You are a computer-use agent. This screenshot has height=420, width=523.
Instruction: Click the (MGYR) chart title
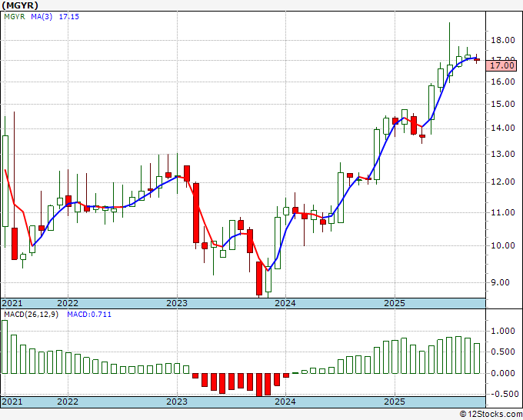[x=20, y=5]
